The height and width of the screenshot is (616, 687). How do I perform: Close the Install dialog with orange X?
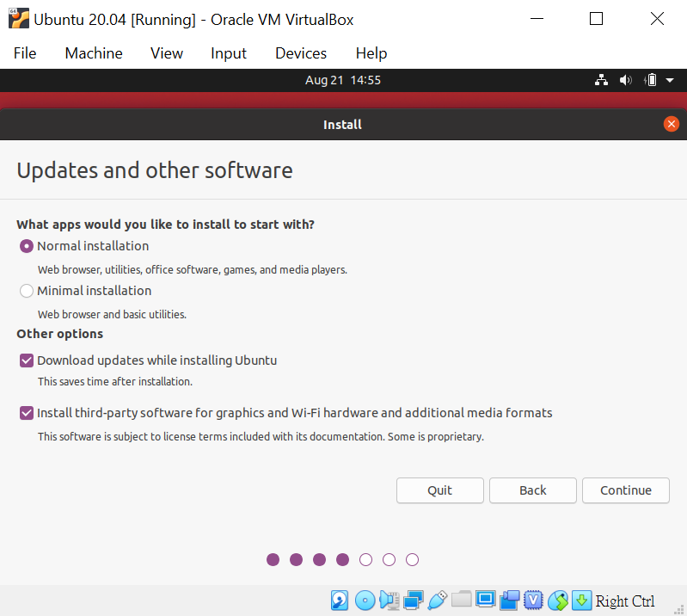coord(671,124)
